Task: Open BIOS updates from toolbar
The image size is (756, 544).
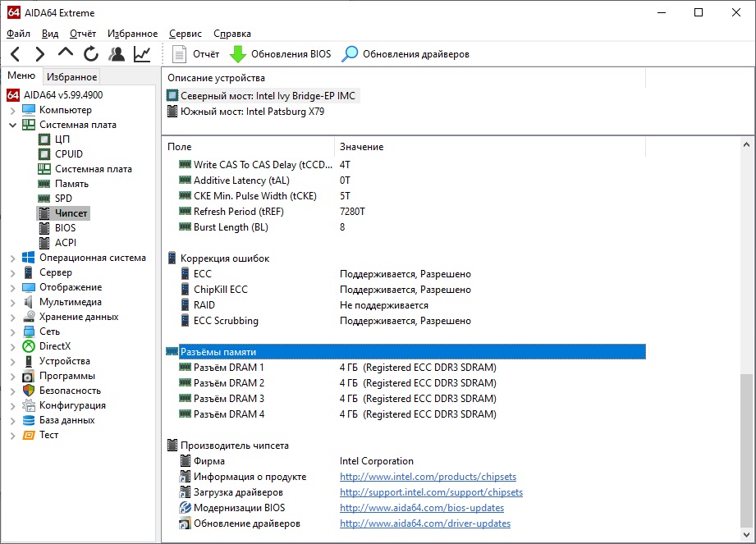Action: 281,54
